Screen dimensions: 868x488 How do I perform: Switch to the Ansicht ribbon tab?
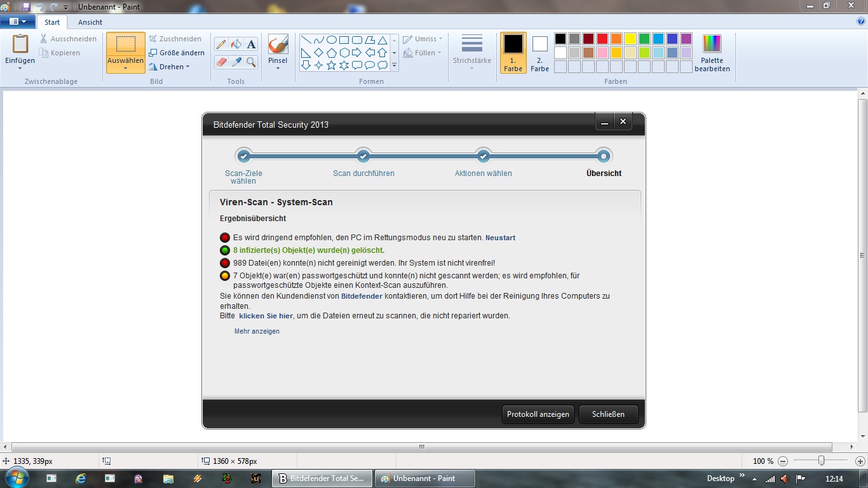pyautogui.click(x=90, y=22)
